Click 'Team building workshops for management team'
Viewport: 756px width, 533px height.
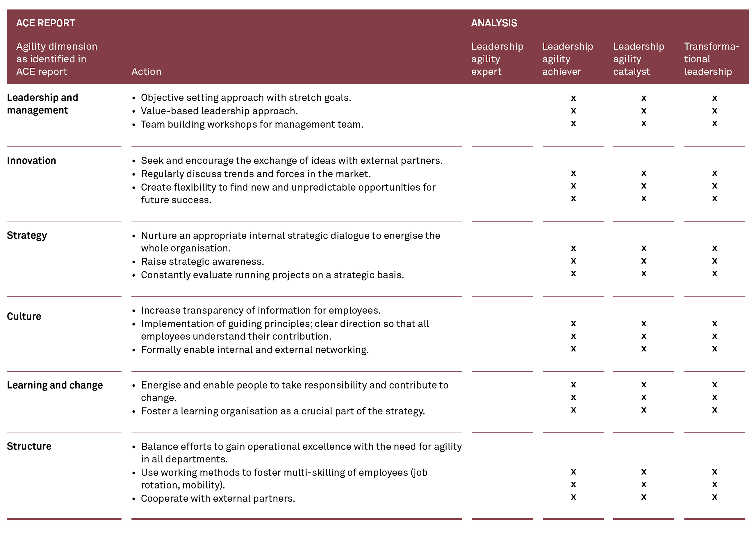252,125
